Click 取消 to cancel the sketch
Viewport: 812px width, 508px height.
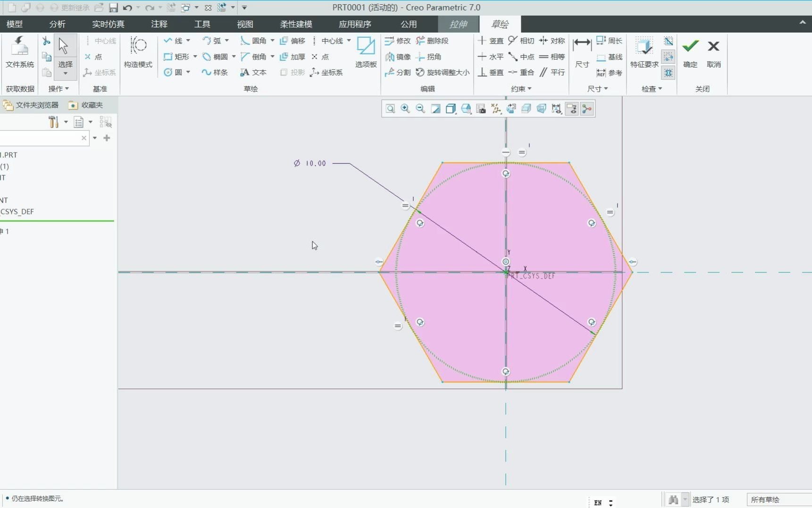(713, 52)
